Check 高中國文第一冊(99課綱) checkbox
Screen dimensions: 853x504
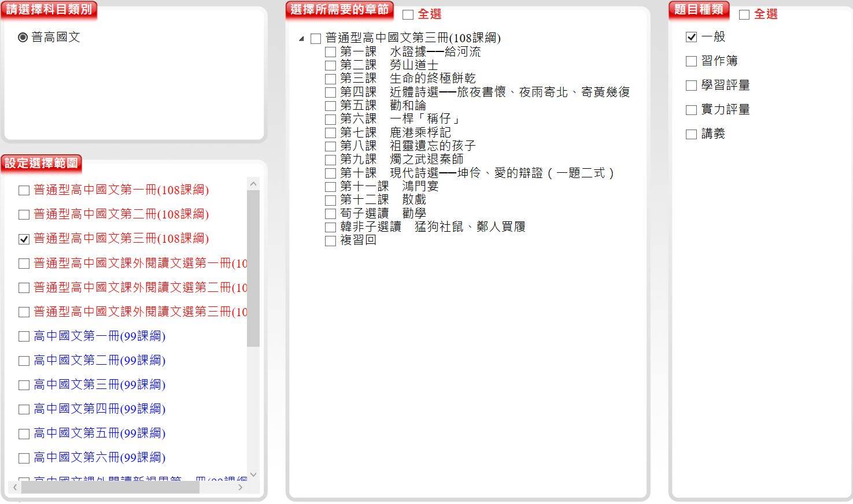[x=24, y=336]
